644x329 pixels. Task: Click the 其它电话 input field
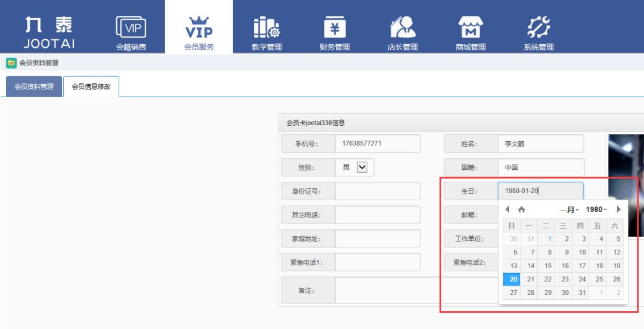pos(377,215)
